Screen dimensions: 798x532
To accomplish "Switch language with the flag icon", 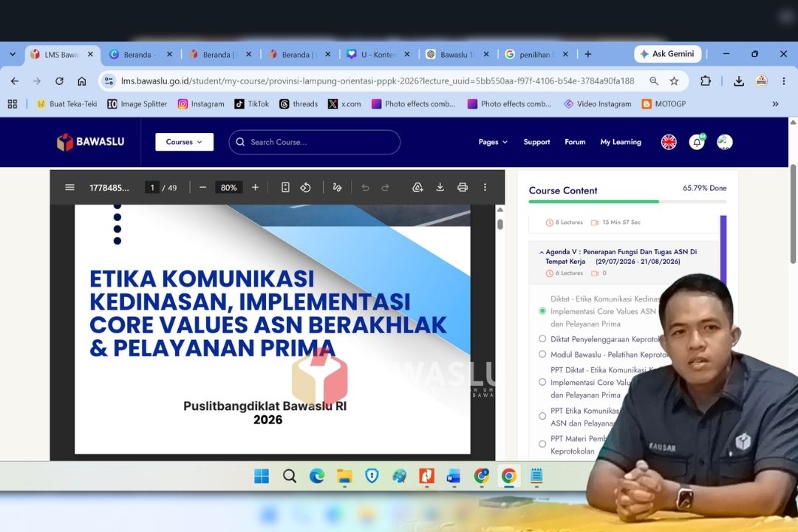I will click(x=669, y=142).
